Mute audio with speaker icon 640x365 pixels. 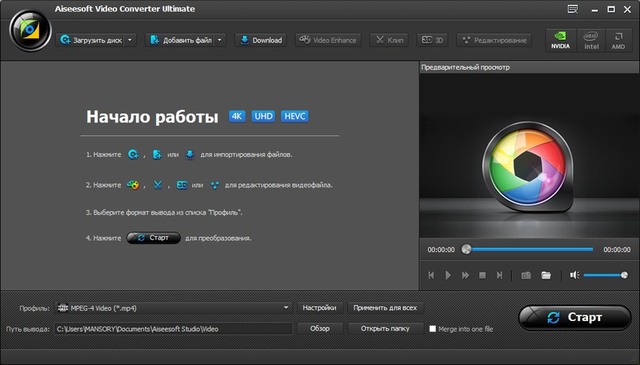[x=575, y=275]
